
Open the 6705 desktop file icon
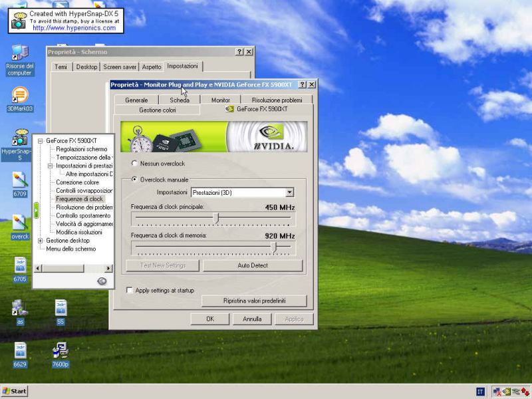pyautogui.click(x=20, y=270)
